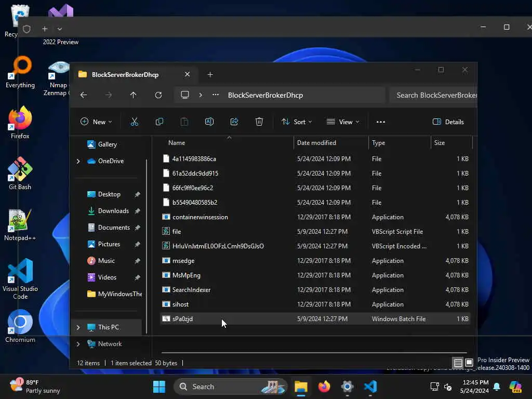Screen dimensions: 532x399
Task: Open the See more ellipsis in toolbar
Action: (381, 122)
